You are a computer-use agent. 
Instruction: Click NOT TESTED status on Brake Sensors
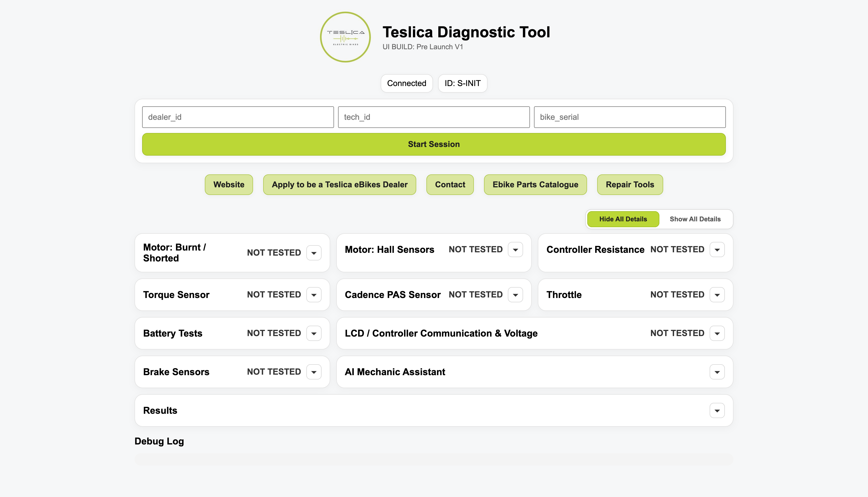point(274,372)
